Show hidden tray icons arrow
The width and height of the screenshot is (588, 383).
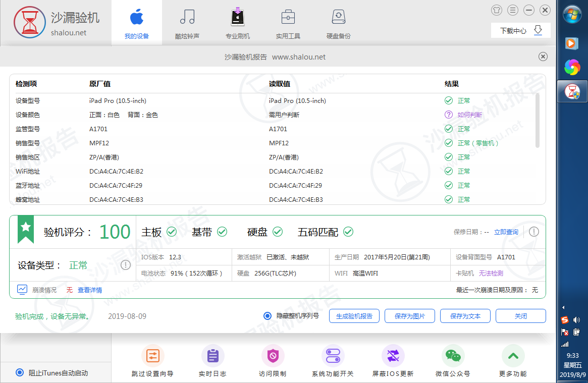tap(563, 307)
